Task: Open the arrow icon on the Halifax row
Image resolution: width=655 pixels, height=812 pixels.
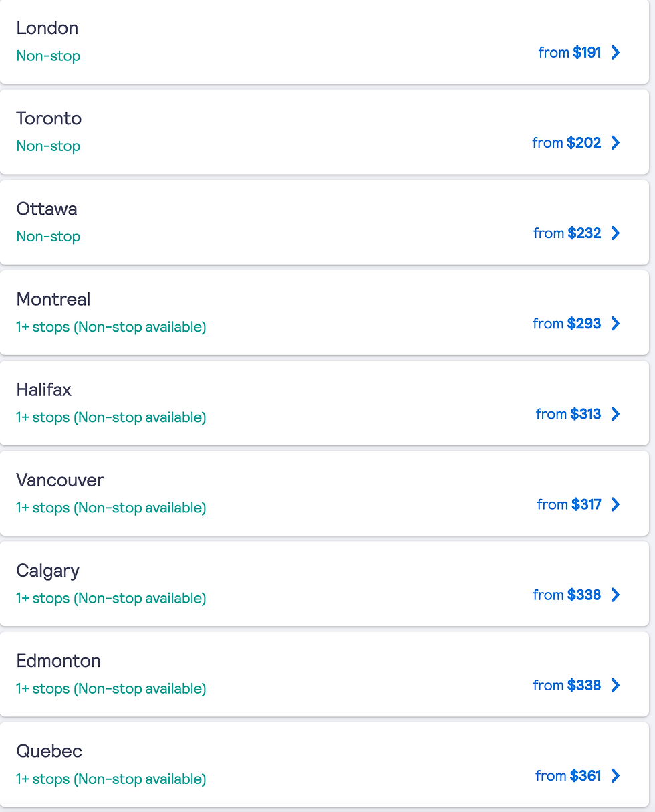Action: tap(616, 414)
